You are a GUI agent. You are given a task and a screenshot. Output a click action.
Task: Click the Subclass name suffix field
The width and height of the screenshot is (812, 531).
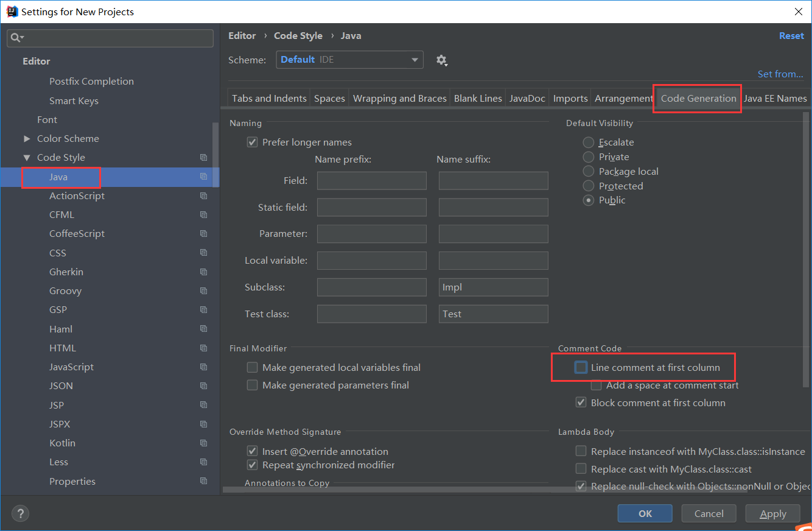(x=493, y=287)
